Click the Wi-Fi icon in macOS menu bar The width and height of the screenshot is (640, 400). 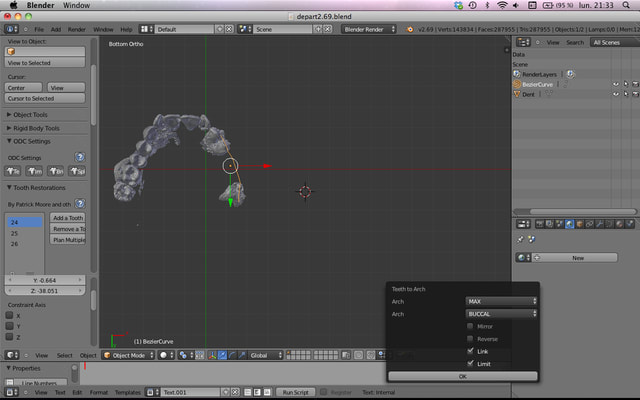click(x=502, y=6)
